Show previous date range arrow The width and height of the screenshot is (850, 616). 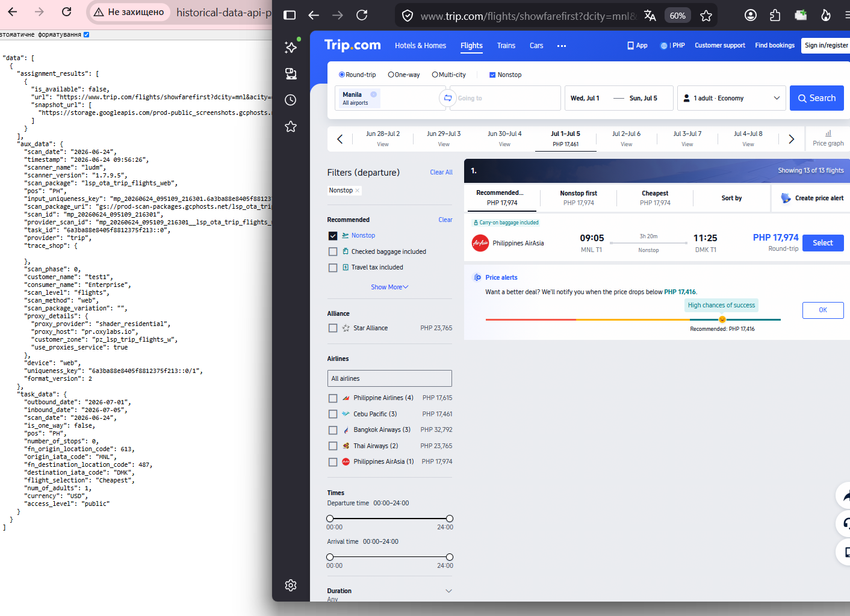pos(340,139)
